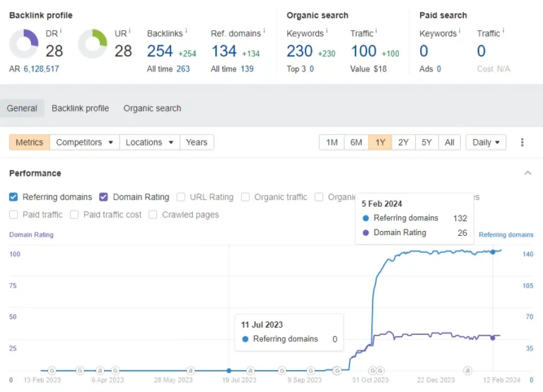Viewport: 543px width, 392px height.
Task: Click the info icon beside organic Keywords
Action: point(327,31)
